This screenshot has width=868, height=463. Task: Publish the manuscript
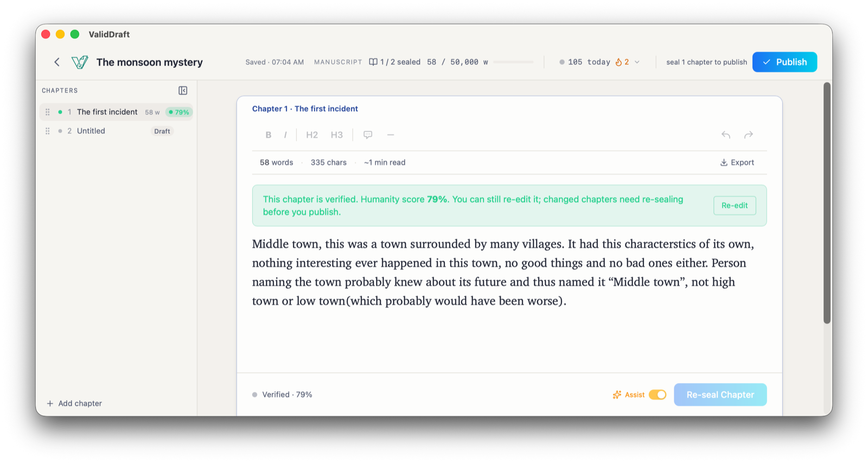coord(784,62)
